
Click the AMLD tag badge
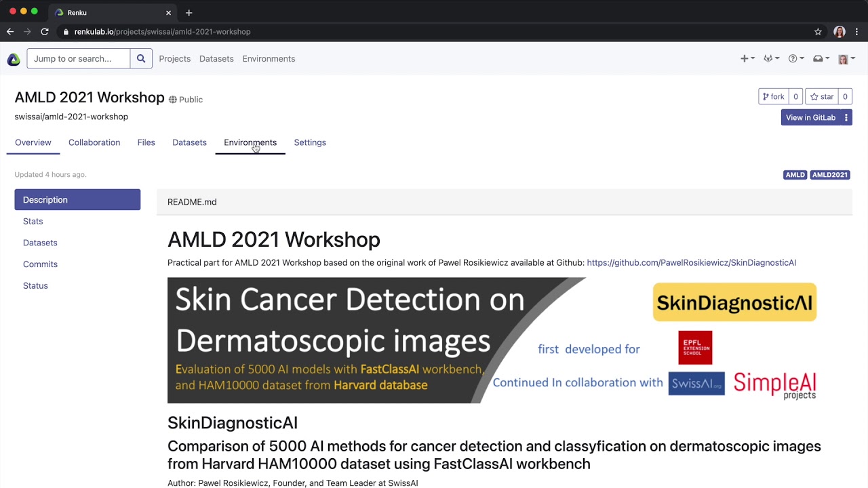pos(795,175)
